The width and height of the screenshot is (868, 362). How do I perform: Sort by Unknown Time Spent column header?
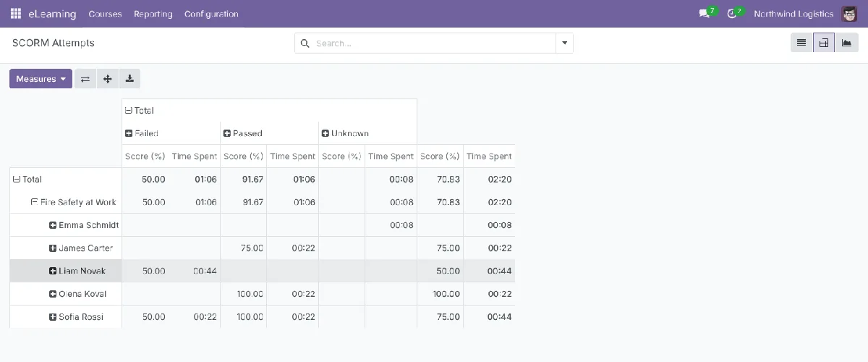point(391,156)
